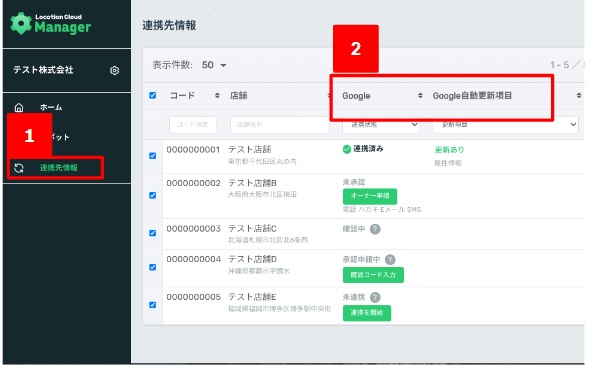Select store name テスト店舗E
Screen dimensions: 595x370
point(252,297)
